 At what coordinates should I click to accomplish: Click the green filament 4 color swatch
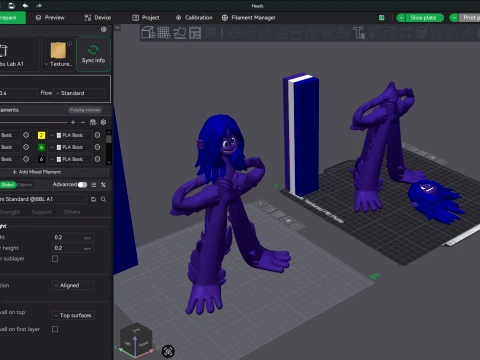[x=41, y=147]
